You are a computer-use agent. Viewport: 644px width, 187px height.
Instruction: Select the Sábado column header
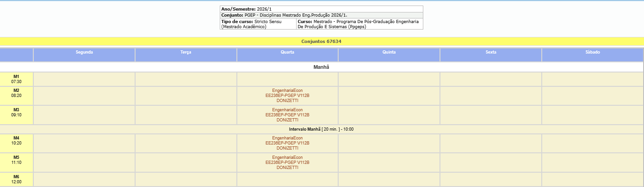click(592, 53)
